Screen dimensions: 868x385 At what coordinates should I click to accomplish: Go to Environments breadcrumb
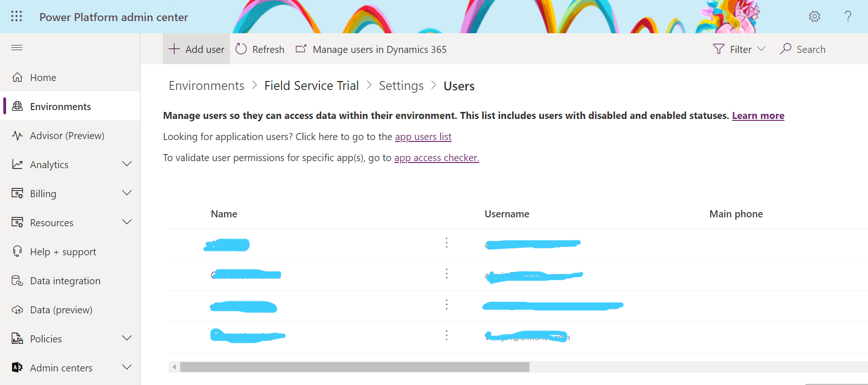tap(206, 86)
